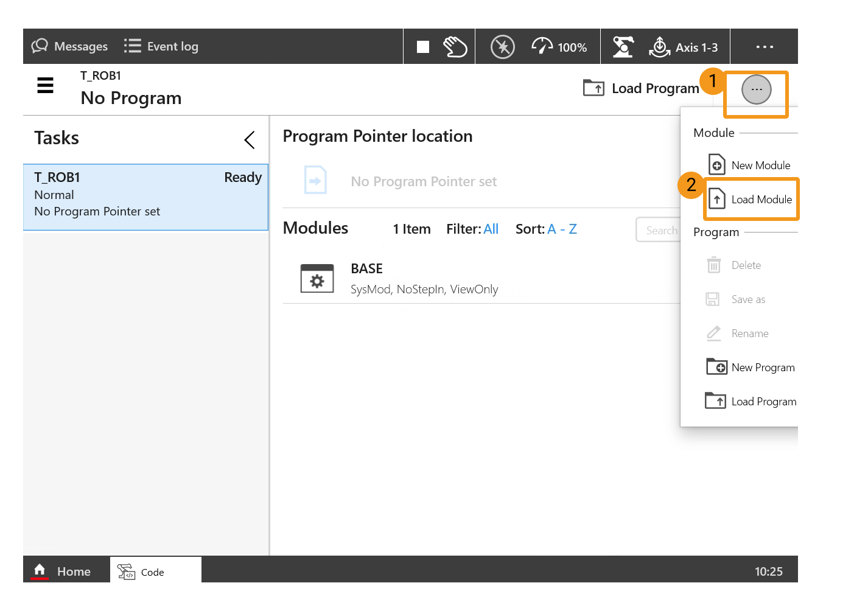Collapse the Tasks panel
Viewport: 868px width, 611px height.
(250, 140)
